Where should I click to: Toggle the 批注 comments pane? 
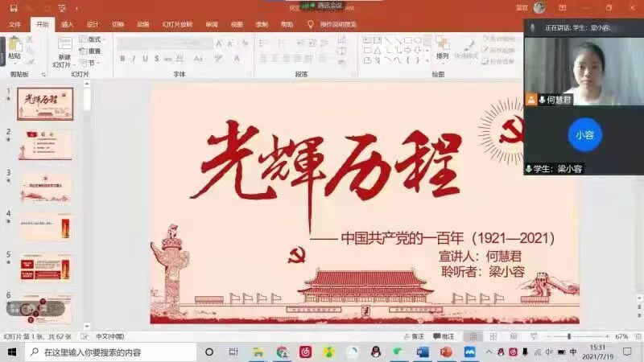click(444, 336)
